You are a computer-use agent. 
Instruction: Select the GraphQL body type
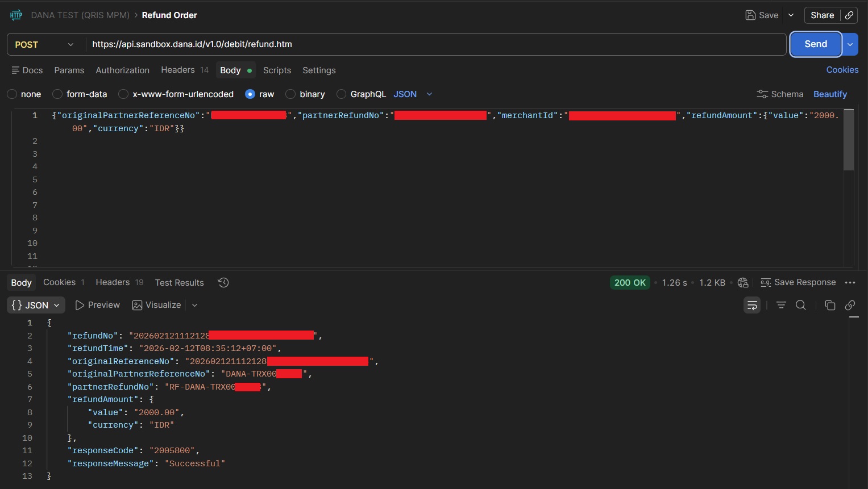click(342, 94)
